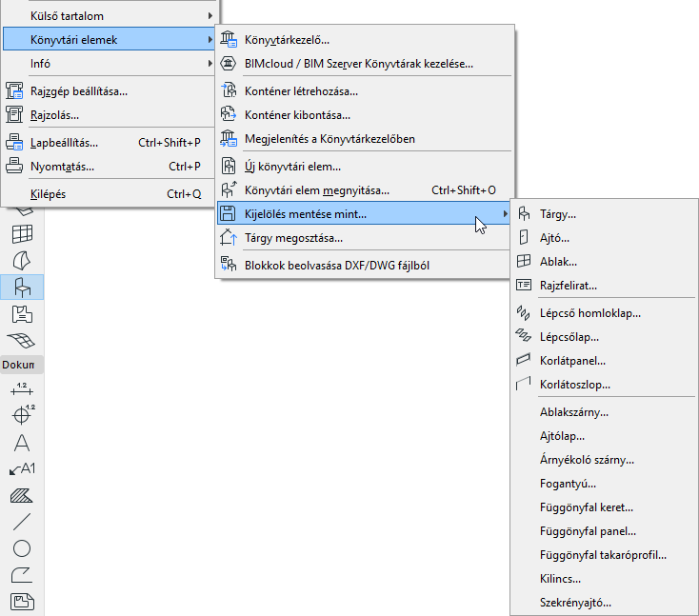Select the Polyline tool
699x616 pixels.
22,575
